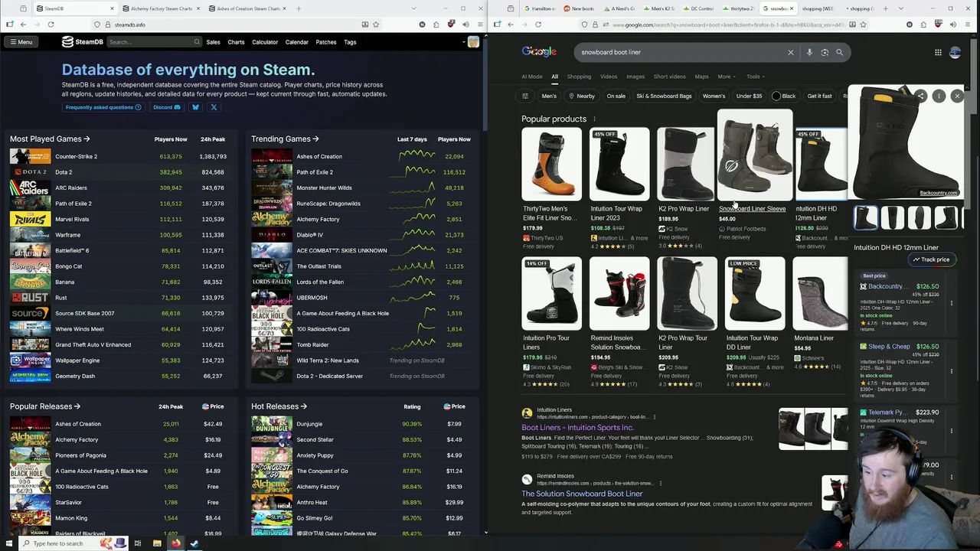Open Monster Hunter Wilds trending row
Screen dimensions: 980x551
coord(361,187)
